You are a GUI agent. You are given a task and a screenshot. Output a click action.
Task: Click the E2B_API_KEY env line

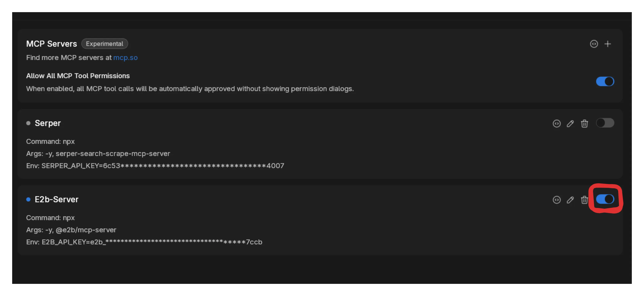(x=144, y=242)
